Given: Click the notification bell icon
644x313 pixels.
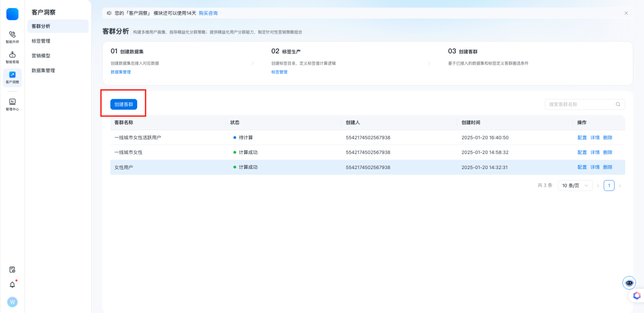Looking at the screenshot, I should click(x=12, y=285).
